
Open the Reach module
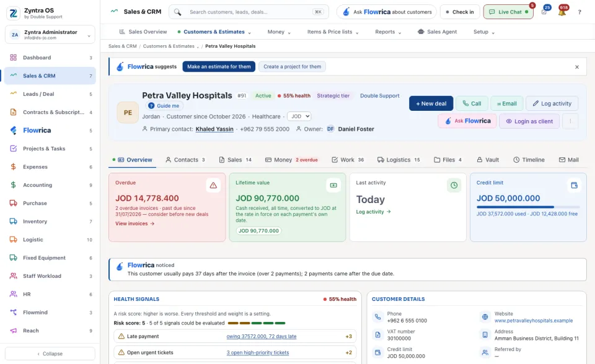pos(50,331)
